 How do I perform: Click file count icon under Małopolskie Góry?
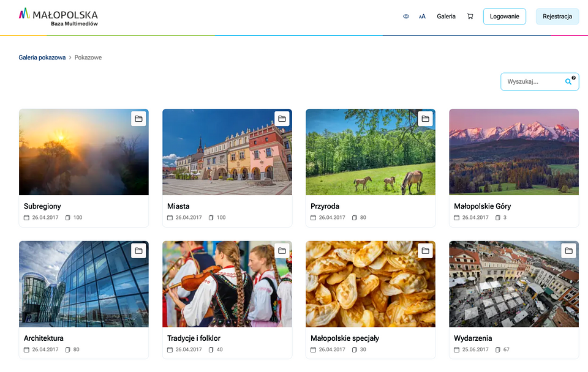497,218
